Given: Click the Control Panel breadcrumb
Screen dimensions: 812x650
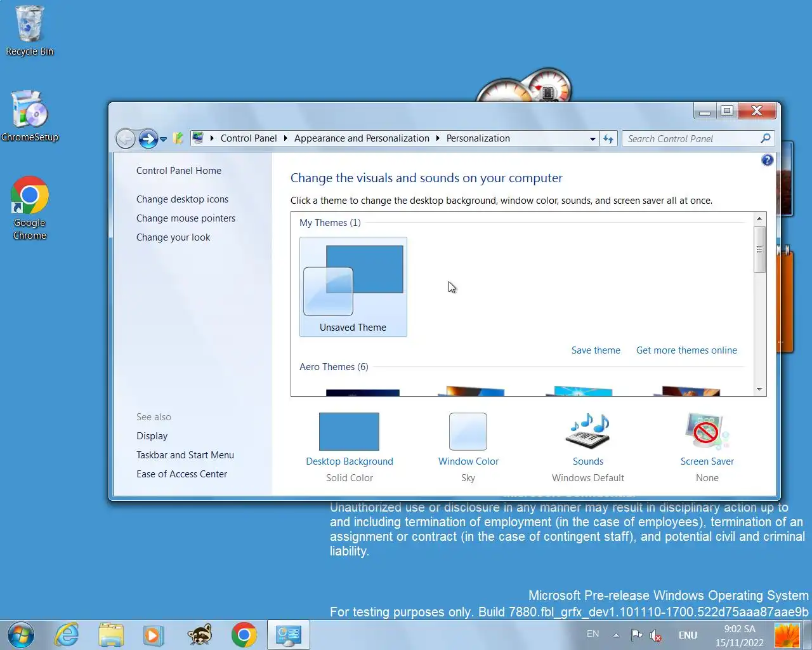Looking at the screenshot, I should click(x=249, y=138).
